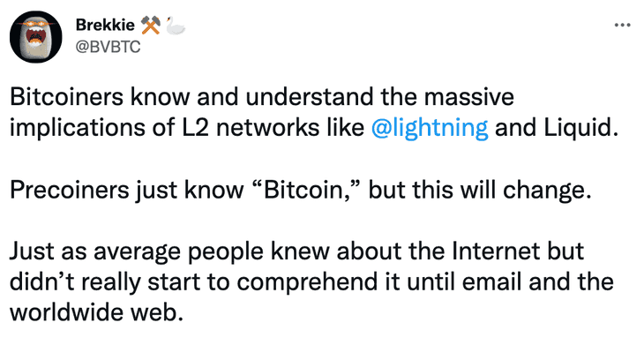Click the crossed hammer and pick emoji
644x345 pixels.
tap(150, 25)
